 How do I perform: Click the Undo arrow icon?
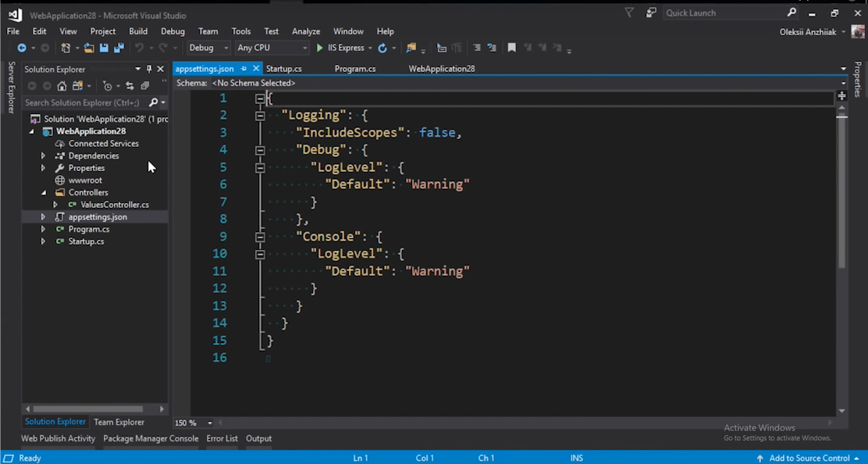140,48
